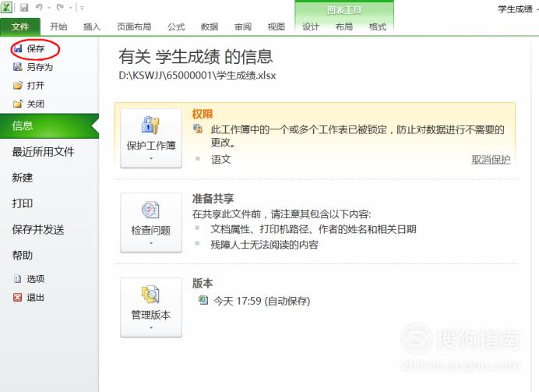The width and height of the screenshot is (539, 392).
Task: Click the 图表工具 contextual tab group label
Action: click(344, 10)
